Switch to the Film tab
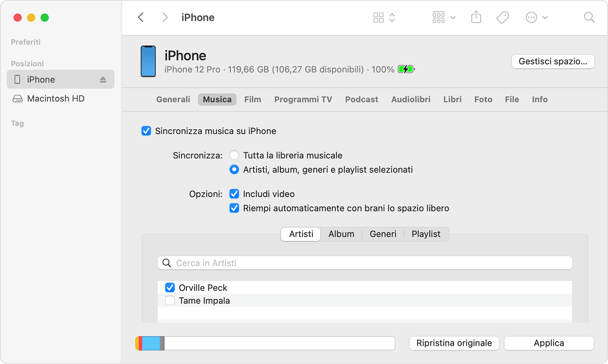This screenshot has height=364, width=608. [x=253, y=99]
